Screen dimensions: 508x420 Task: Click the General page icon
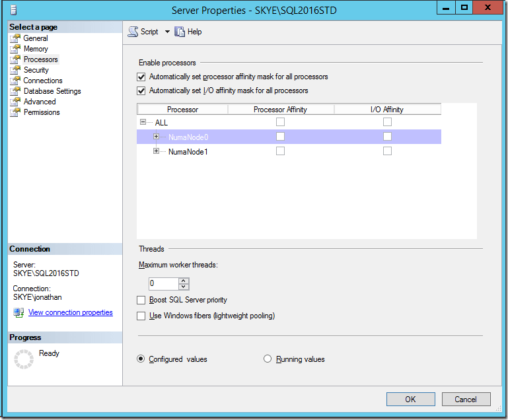point(15,38)
